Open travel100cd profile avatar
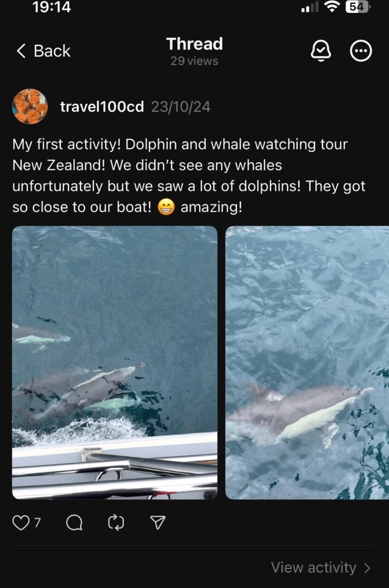 pos(30,106)
